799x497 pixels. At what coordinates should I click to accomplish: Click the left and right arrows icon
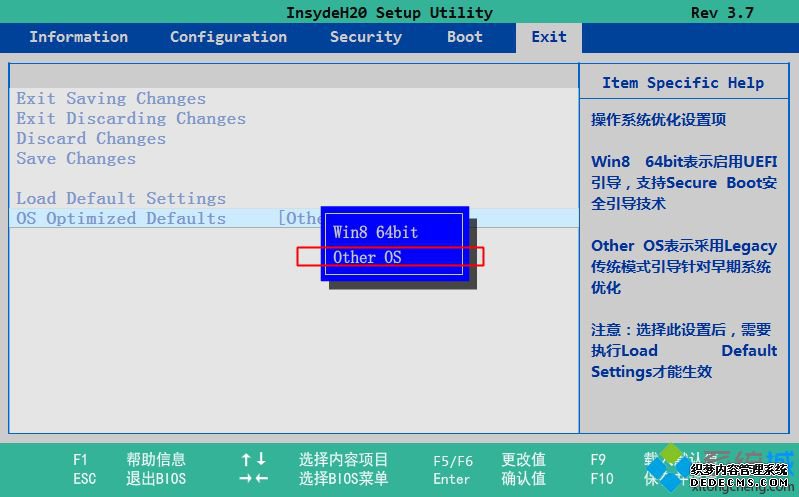point(253,479)
